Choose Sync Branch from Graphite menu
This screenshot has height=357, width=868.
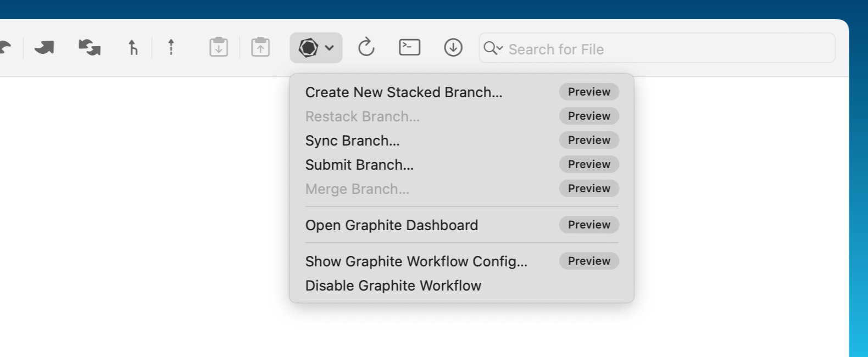(352, 141)
